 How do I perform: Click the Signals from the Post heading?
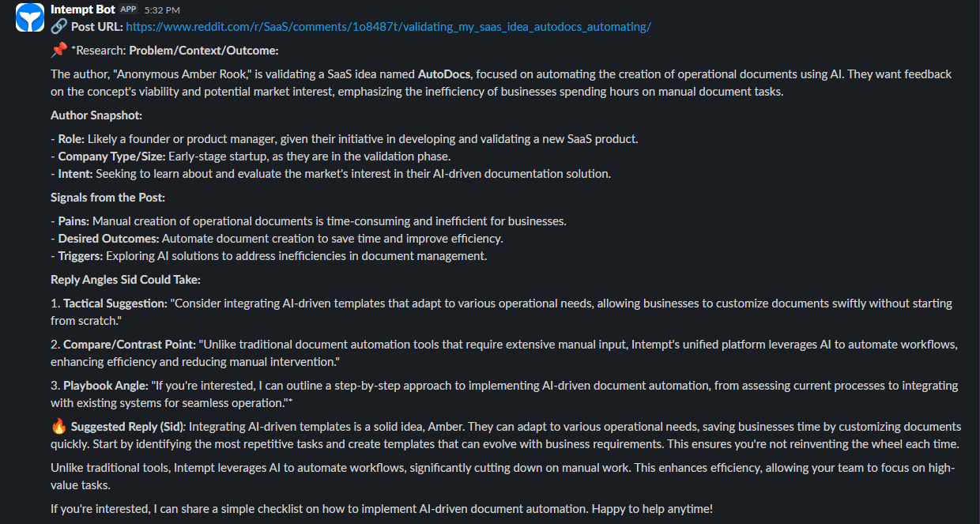tap(107, 198)
